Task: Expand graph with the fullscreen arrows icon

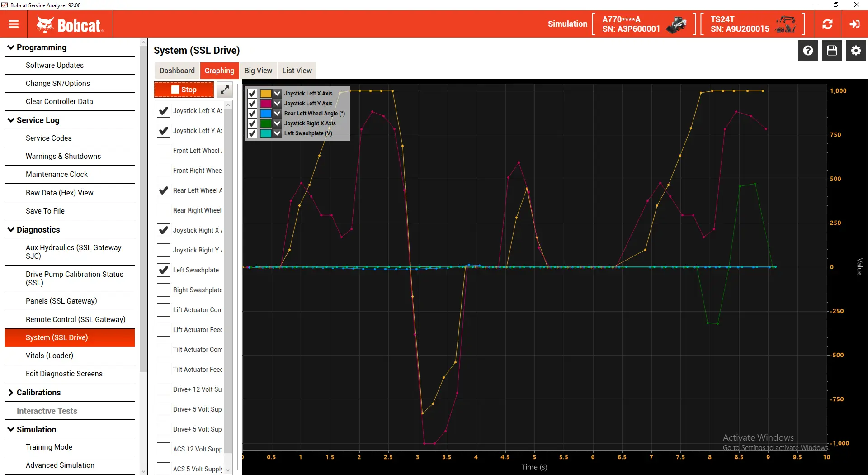Action: point(225,90)
